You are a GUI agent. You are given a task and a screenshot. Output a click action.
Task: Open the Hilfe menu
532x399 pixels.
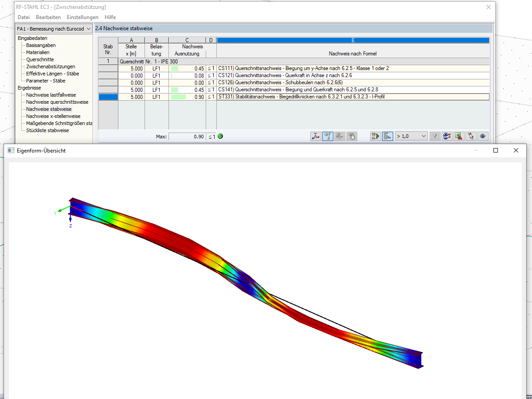pyautogui.click(x=110, y=17)
